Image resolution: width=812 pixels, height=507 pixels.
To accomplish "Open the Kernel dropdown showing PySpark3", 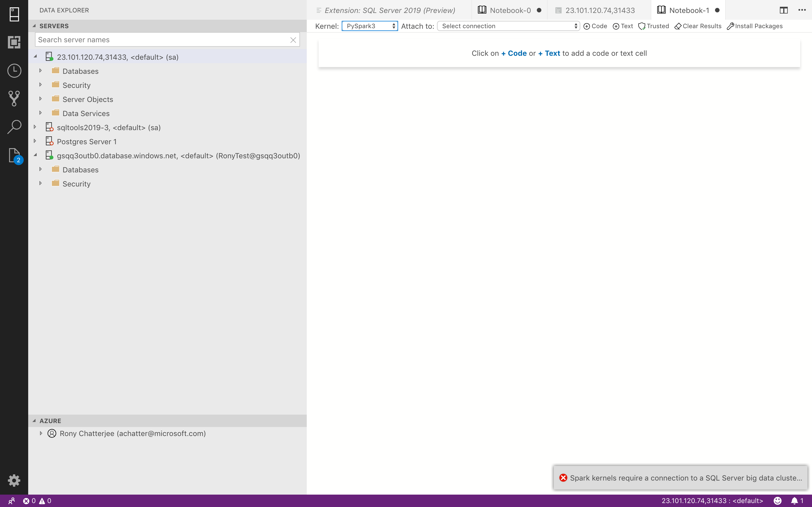I will [x=369, y=26].
